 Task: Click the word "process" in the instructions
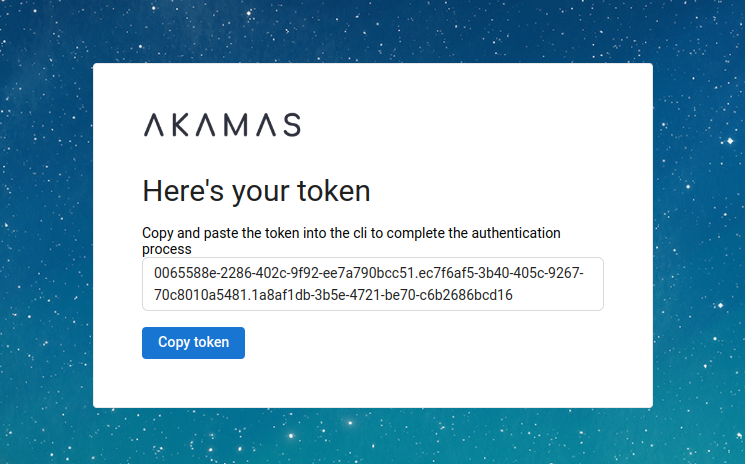pos(167,248)
